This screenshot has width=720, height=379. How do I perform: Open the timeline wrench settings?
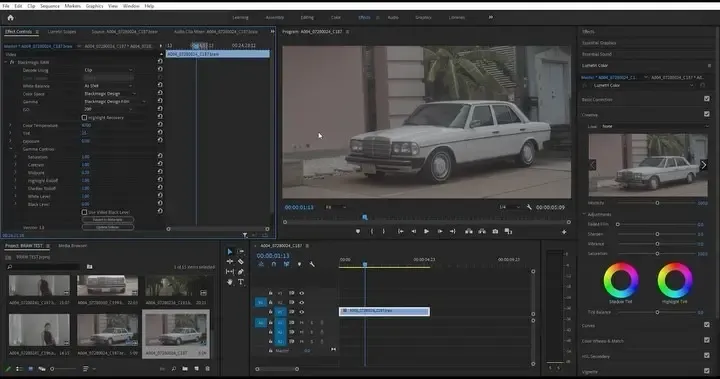click(x=312, y=264)
